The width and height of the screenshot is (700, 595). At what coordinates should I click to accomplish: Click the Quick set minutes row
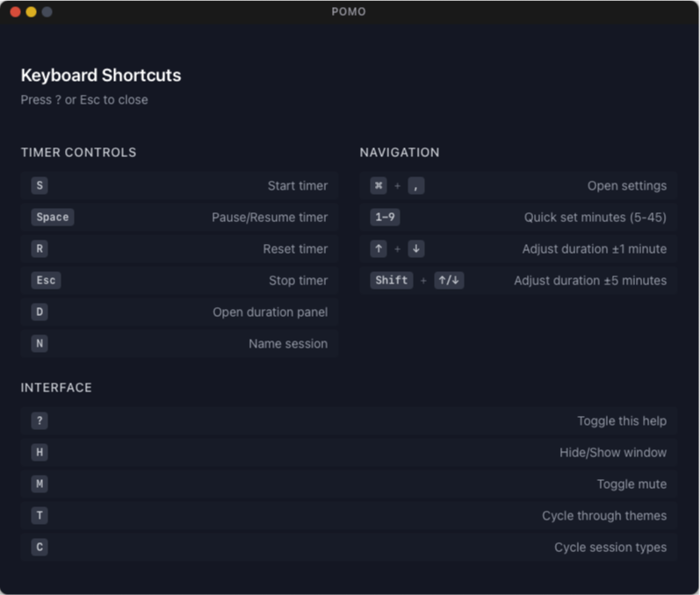tap(518, 218)
